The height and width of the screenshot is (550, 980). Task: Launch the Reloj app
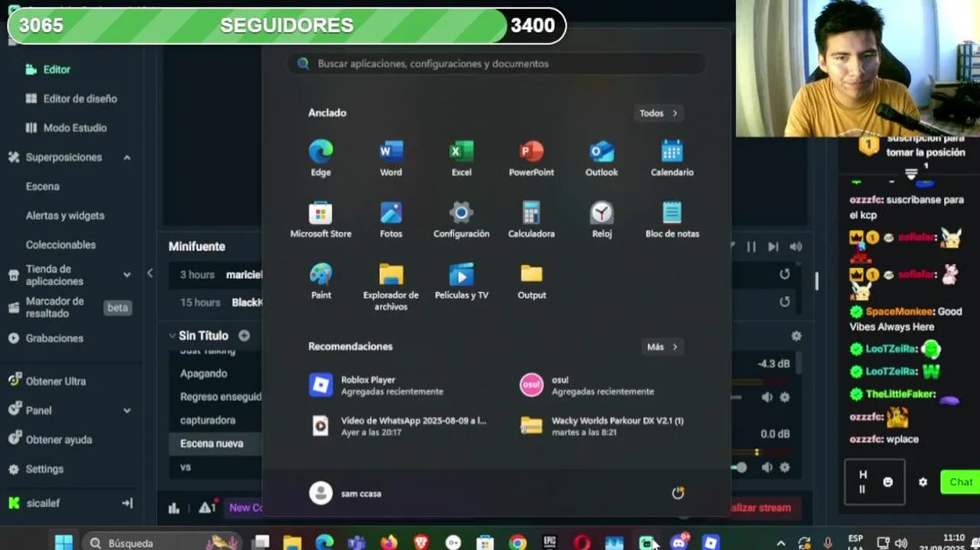tap(601, 220)
